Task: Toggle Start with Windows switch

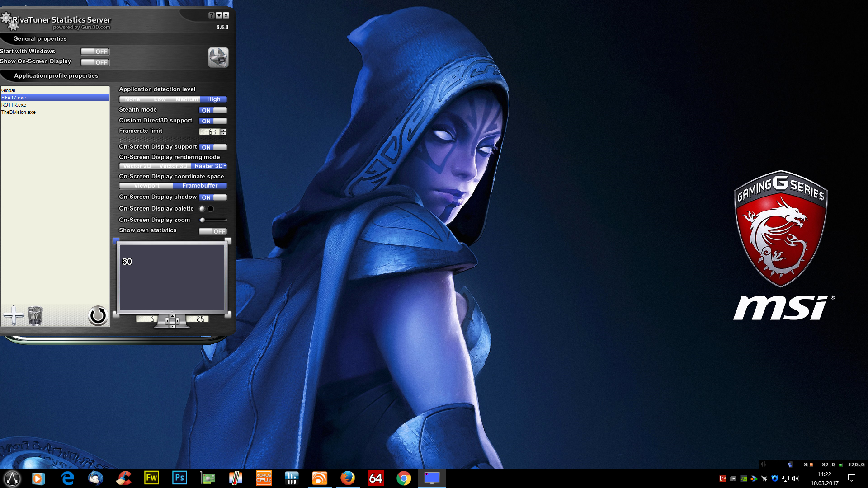Action: click(x=95, y=52)
